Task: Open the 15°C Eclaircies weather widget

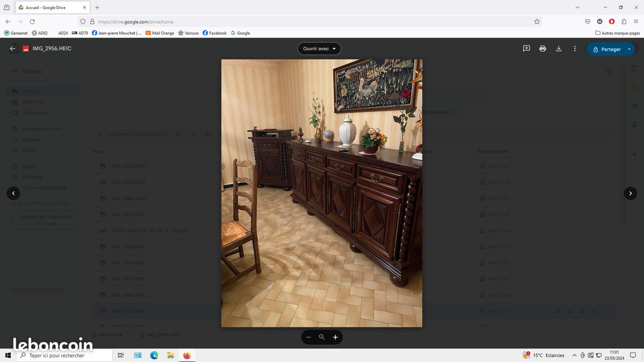Action: [544, 355]
